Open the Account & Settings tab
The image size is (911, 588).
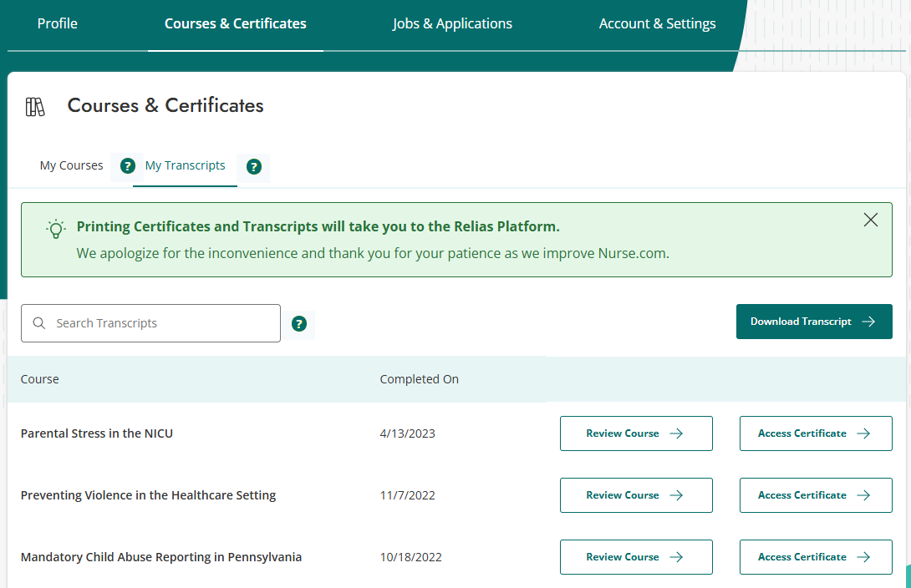[x=657, y=23]
